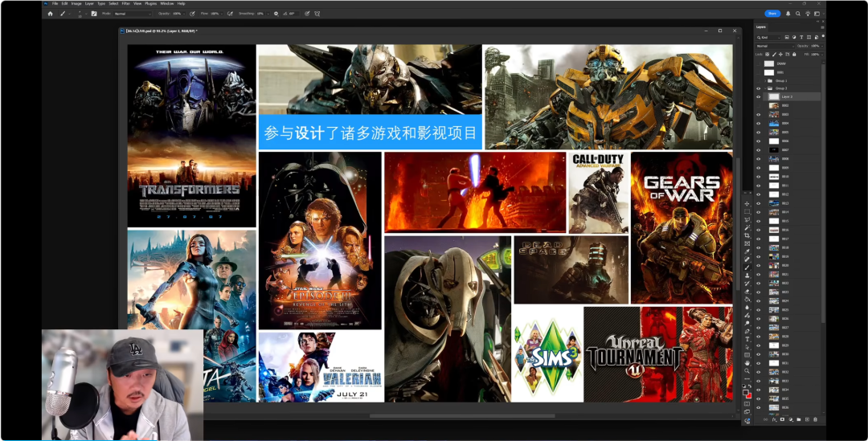
Task: Select the Eyedropper tool
Action: (747, 251)
